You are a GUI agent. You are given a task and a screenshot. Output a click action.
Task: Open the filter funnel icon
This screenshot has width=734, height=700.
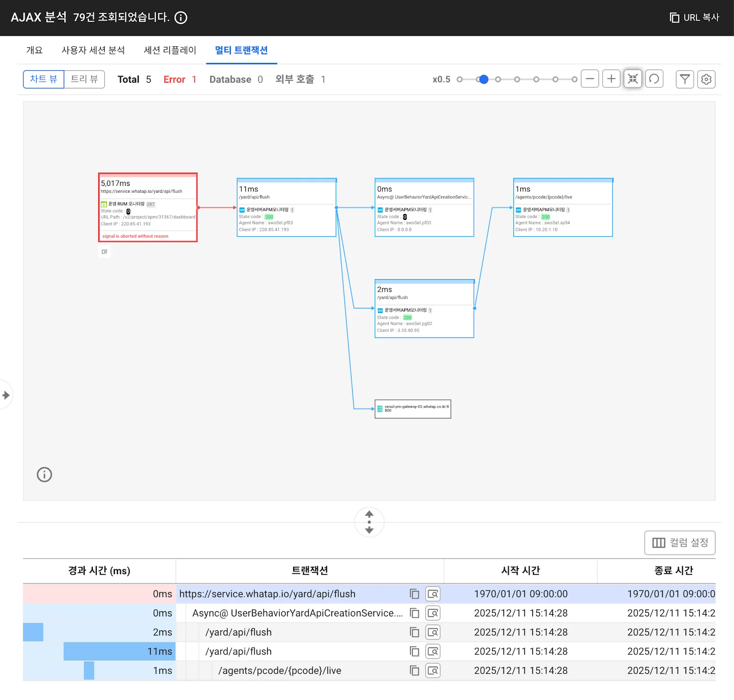tap(685, 79)
